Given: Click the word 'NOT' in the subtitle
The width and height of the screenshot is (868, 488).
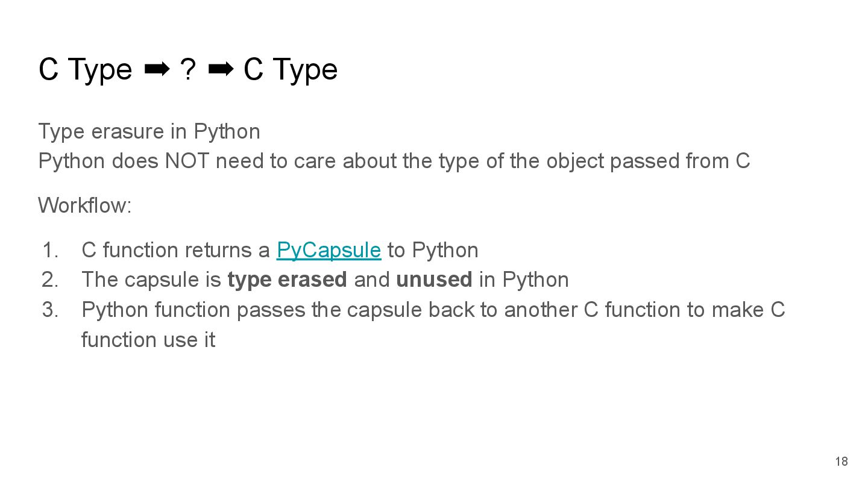Looking at the screenshot, I should click(x=187, y=161).
